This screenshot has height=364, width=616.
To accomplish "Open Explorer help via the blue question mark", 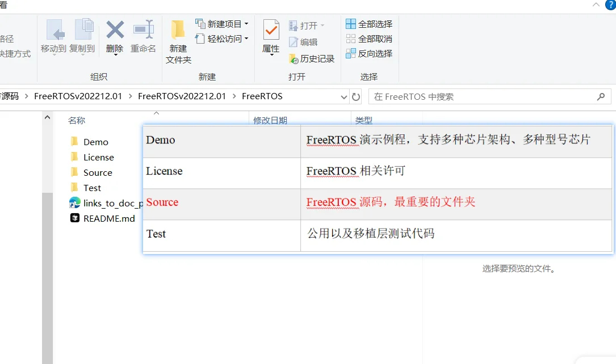I will coord(610,6).
